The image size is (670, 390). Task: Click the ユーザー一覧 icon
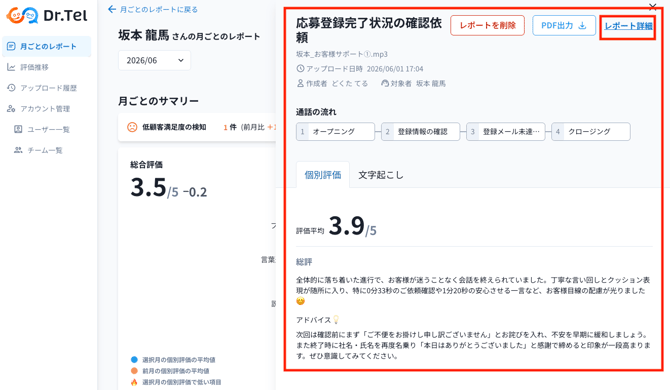coord(18,129)
